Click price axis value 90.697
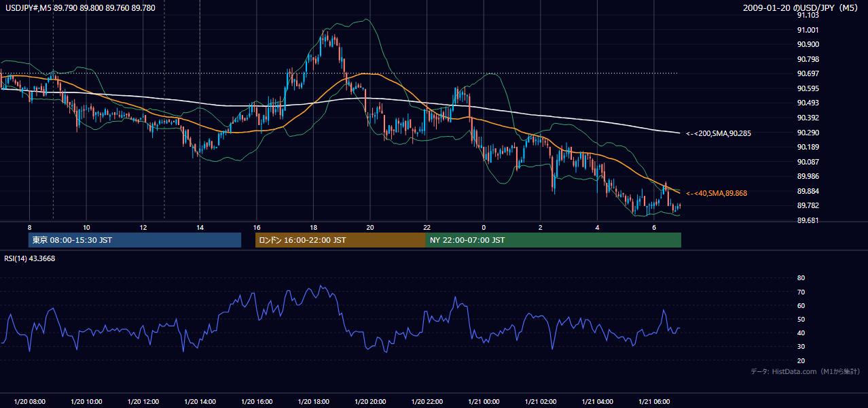868x408 pixels. click(808, 73)
